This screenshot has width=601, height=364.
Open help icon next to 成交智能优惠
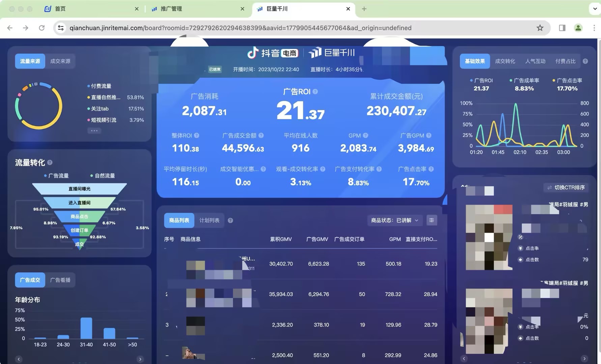(263, 169)
